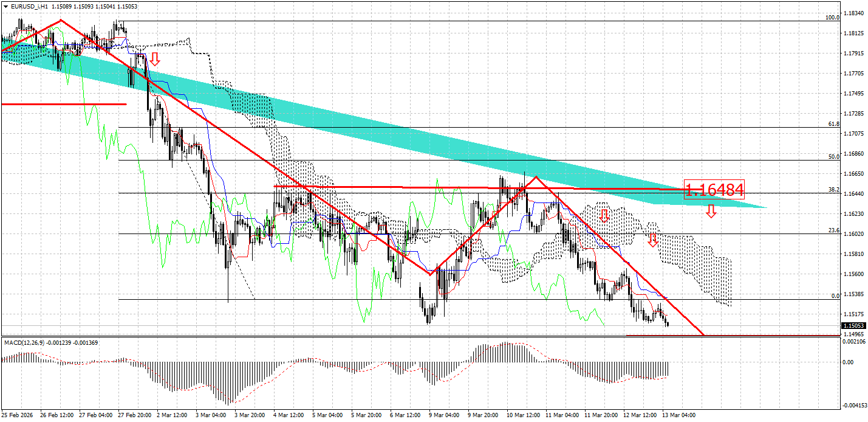Select the 0.0 Fibonacci level label
868x422 pixels.
click(835, 296)
